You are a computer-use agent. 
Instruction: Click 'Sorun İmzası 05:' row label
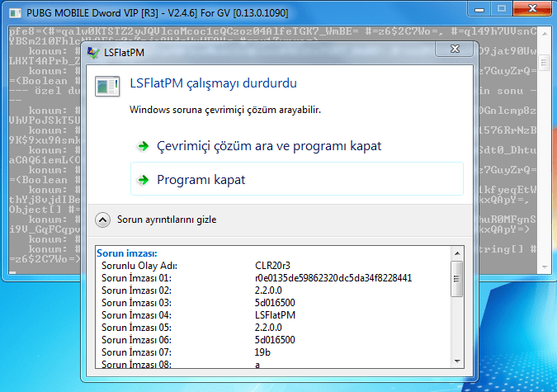[136, 328]
